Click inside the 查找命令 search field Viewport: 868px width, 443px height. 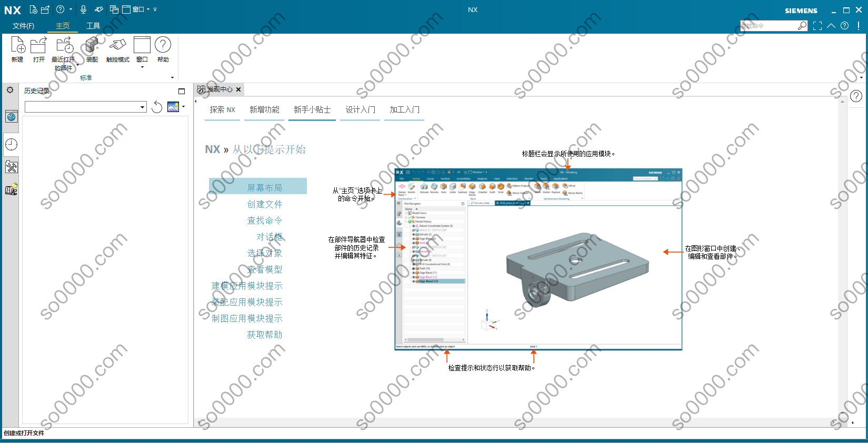coord(769,26)
